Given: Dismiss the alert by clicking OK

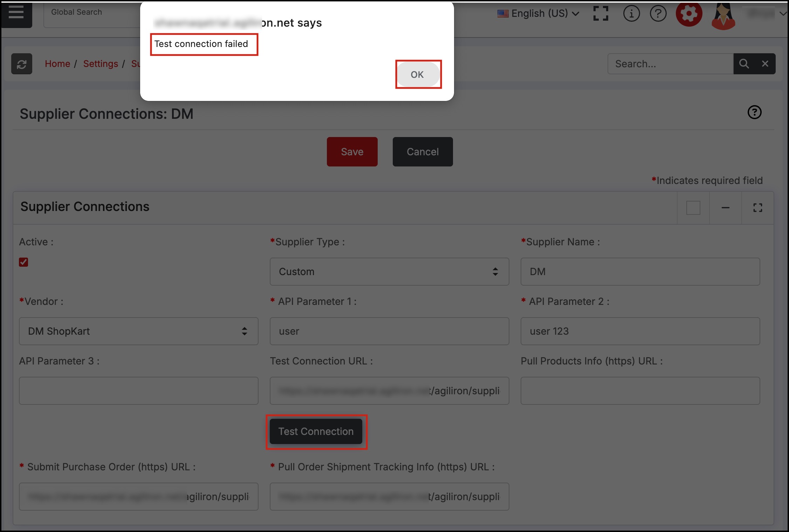Looking at the screenshot, I should tap(418, 75).
